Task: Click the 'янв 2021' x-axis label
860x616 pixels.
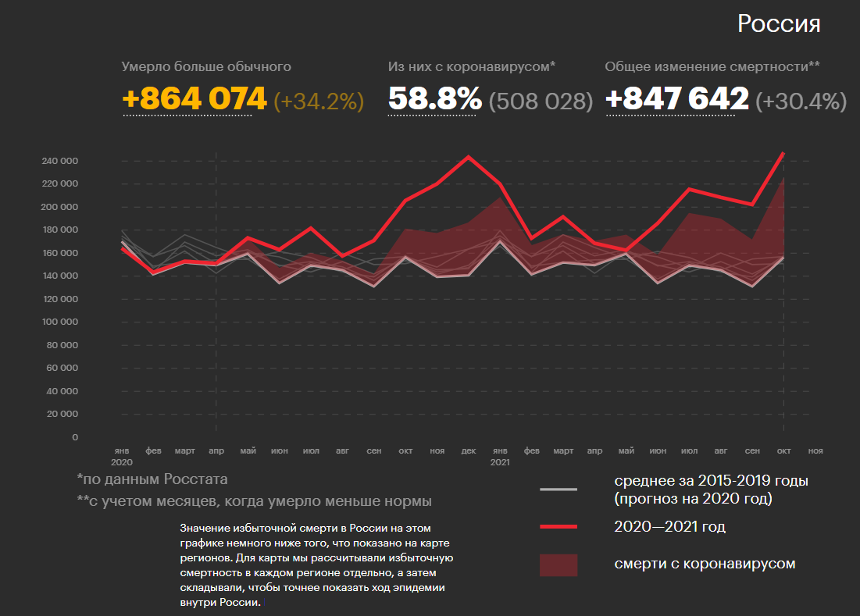Action: (x=500, y=456)
